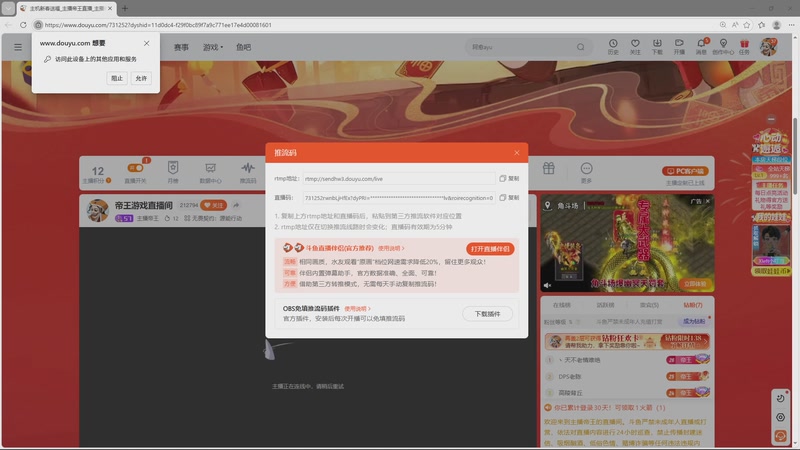
Task: Open the 数据中心 chart icon
Action: pos(210,172)
